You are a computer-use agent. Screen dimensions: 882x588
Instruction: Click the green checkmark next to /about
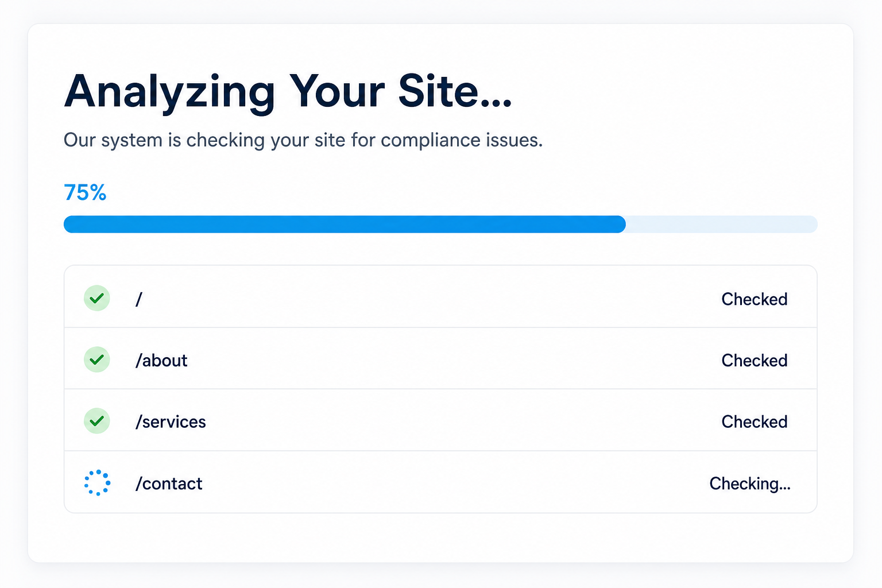(97, 359)
